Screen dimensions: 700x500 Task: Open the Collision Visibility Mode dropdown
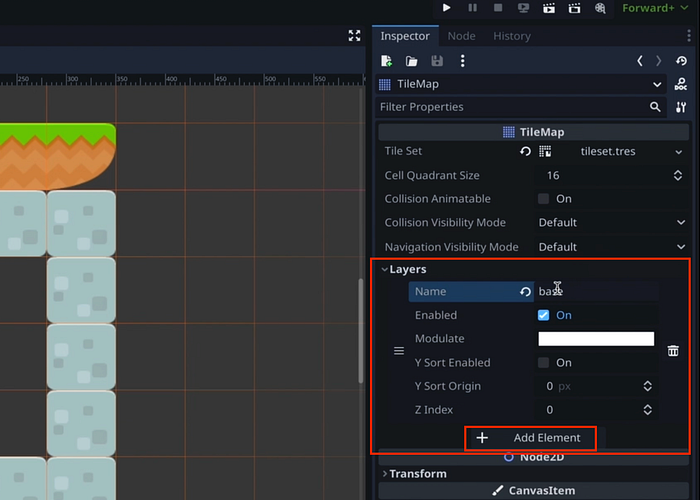coord(611,222)
